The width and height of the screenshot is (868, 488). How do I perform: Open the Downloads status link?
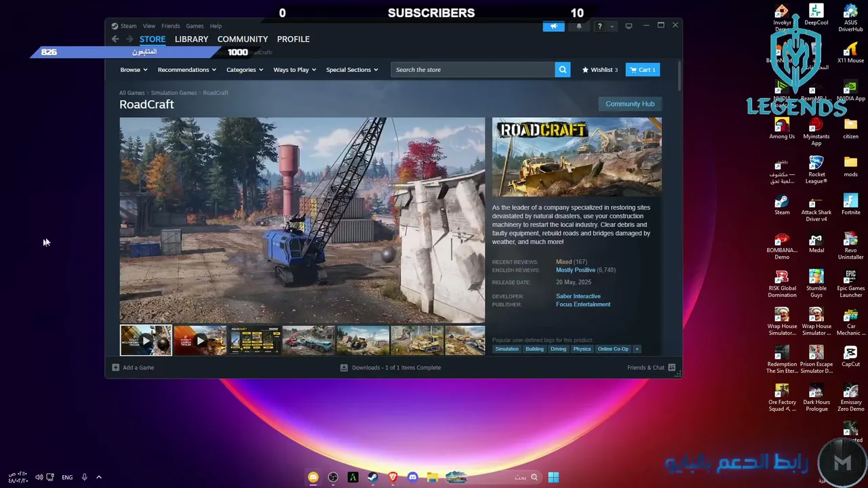click(x=391, y=367)
